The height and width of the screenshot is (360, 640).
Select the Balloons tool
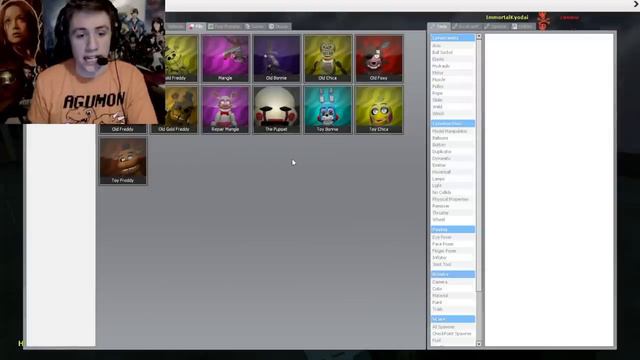click(x=453, y=138)
